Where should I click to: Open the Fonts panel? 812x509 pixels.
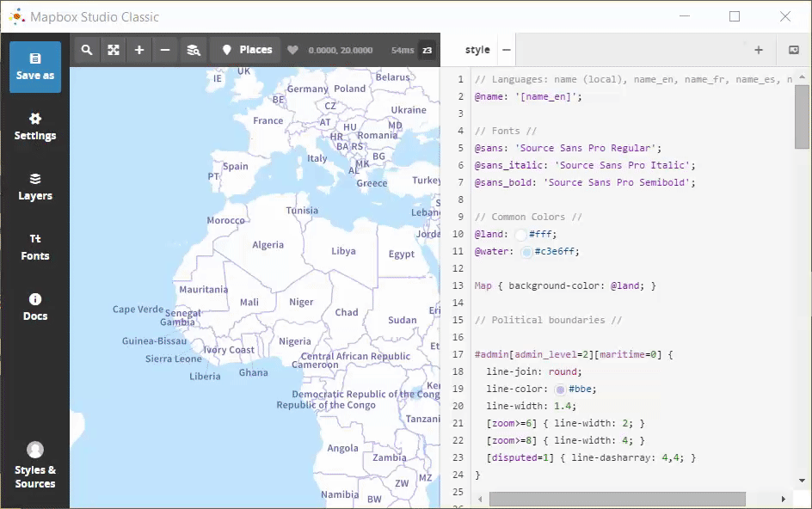pos(35,247)
